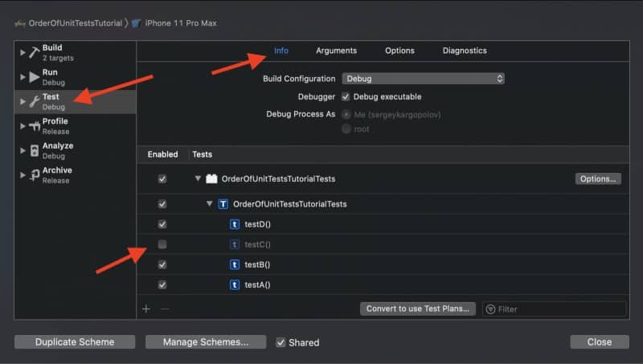Click the Tests column header
643x364 pixels.
click(x=203, y=154)
